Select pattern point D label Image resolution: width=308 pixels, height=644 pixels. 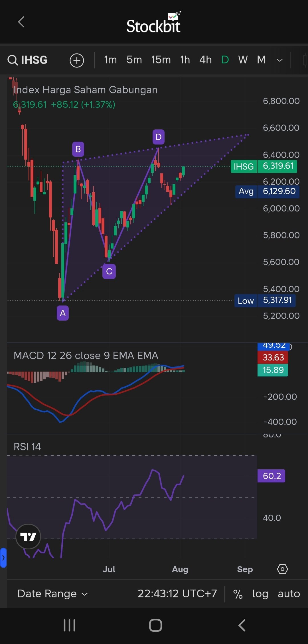pos(158,137)
